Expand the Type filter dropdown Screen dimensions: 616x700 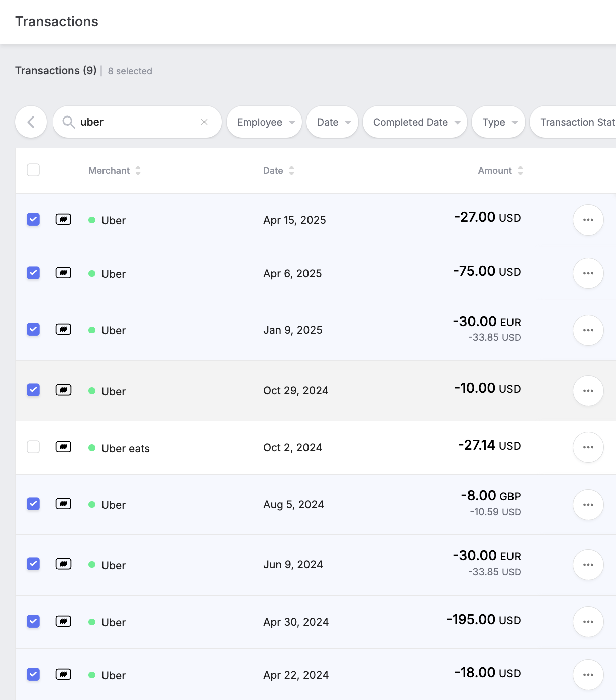(498, 122)
